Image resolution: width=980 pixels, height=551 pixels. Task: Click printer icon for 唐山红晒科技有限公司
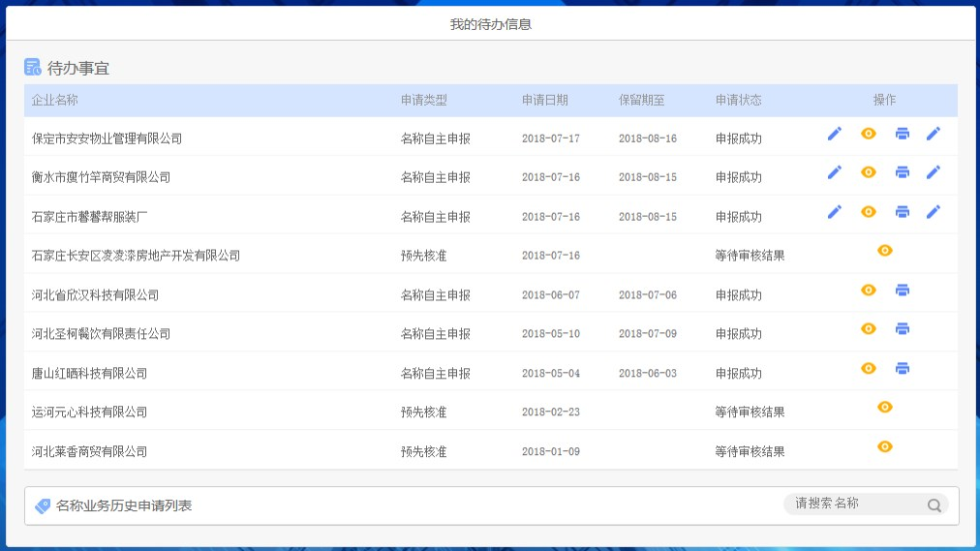[903, 369]
